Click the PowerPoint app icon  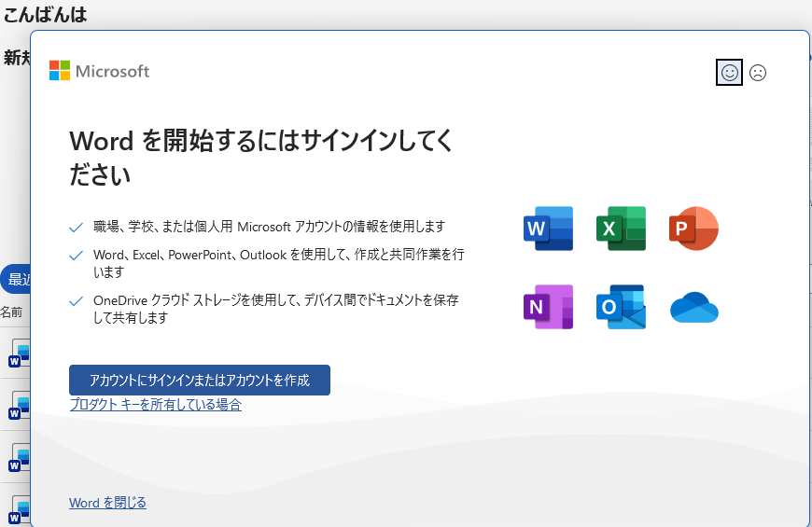(693, 229)
